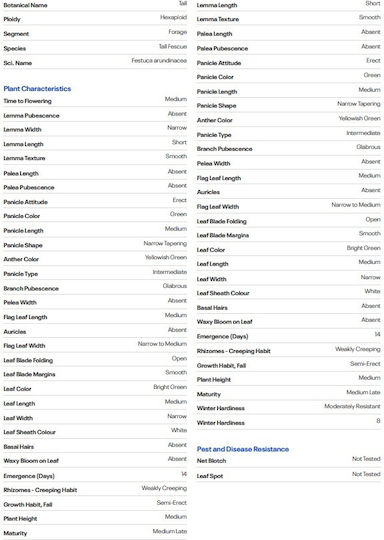Select the Segment label
This screenshot has height=540, width=384.
point(16,34)
